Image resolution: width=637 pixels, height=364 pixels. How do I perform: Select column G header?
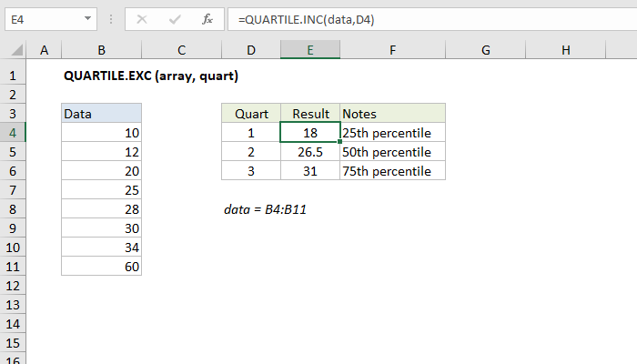coord(485,50)
